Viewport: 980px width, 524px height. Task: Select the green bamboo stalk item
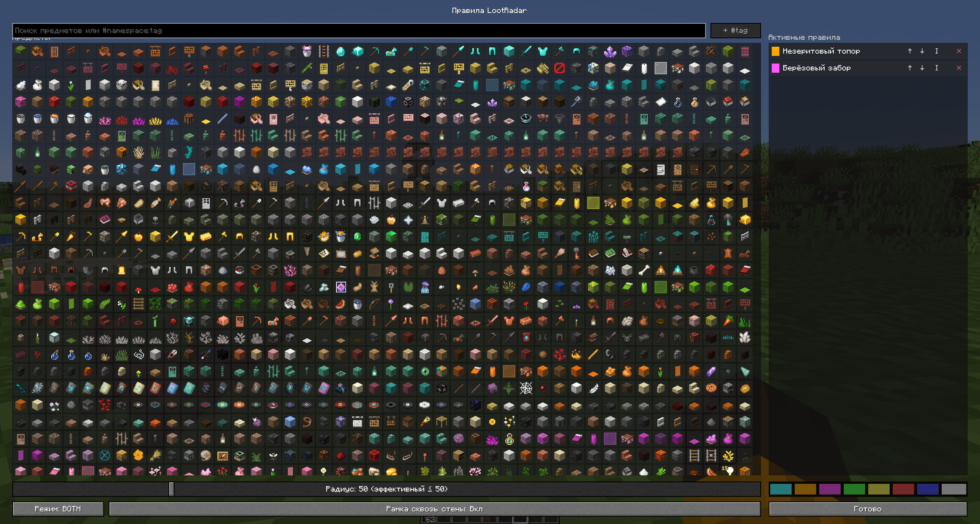point(307,68)
